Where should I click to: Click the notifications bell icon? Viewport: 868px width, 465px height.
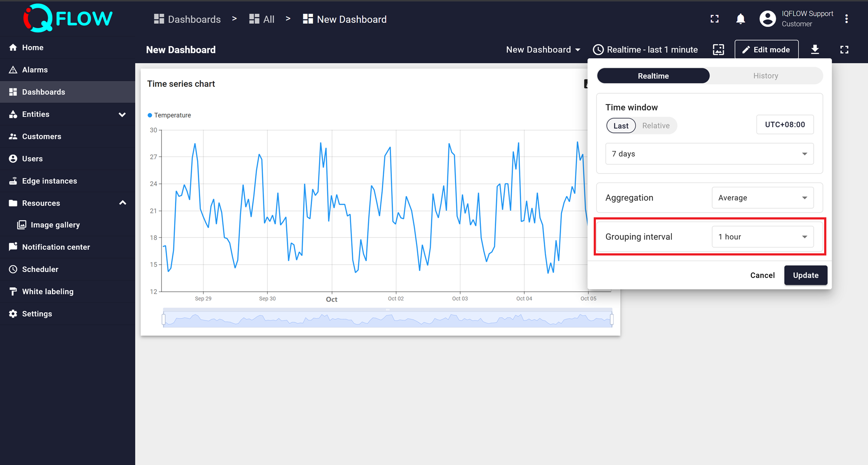tap(740, 19)
